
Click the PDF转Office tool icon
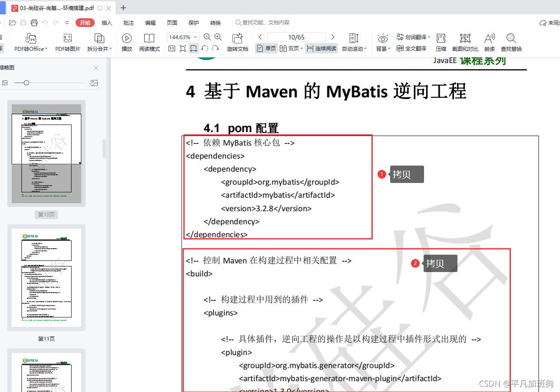31,38
